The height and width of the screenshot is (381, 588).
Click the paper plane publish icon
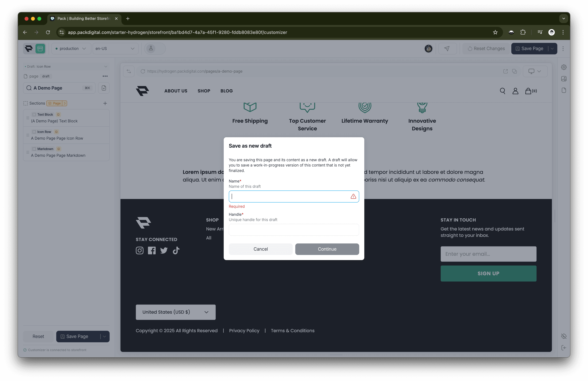(447, 48)
